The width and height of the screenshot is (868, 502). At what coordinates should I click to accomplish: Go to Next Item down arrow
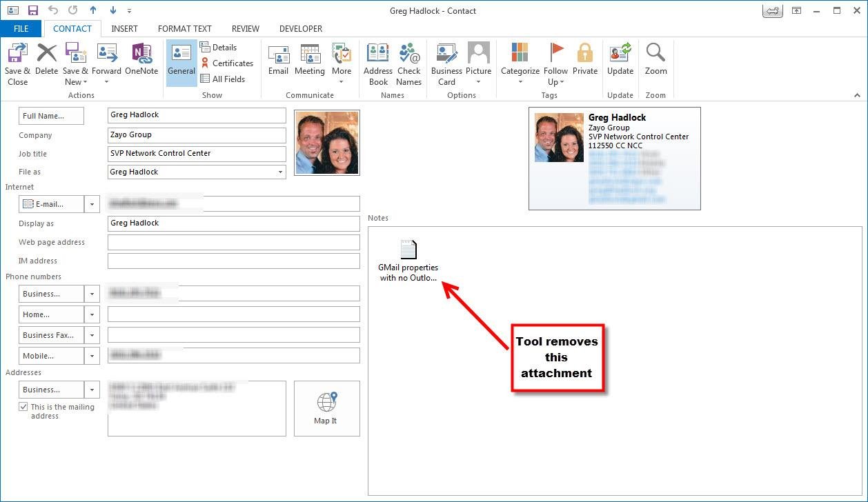[x=112, y=10]
